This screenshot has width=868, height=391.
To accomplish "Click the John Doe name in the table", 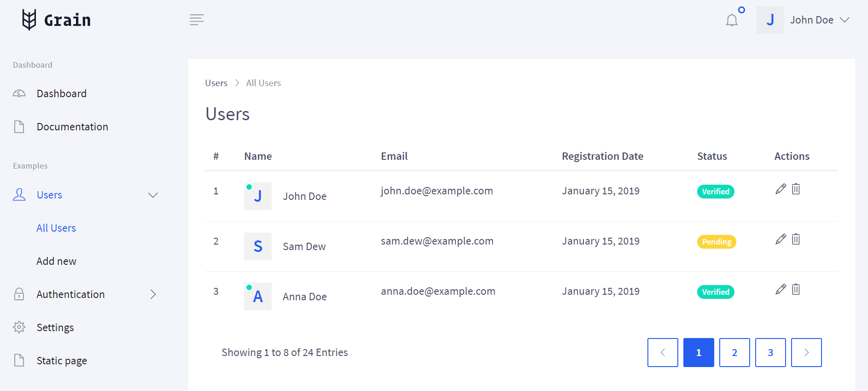I will [304, 196].
